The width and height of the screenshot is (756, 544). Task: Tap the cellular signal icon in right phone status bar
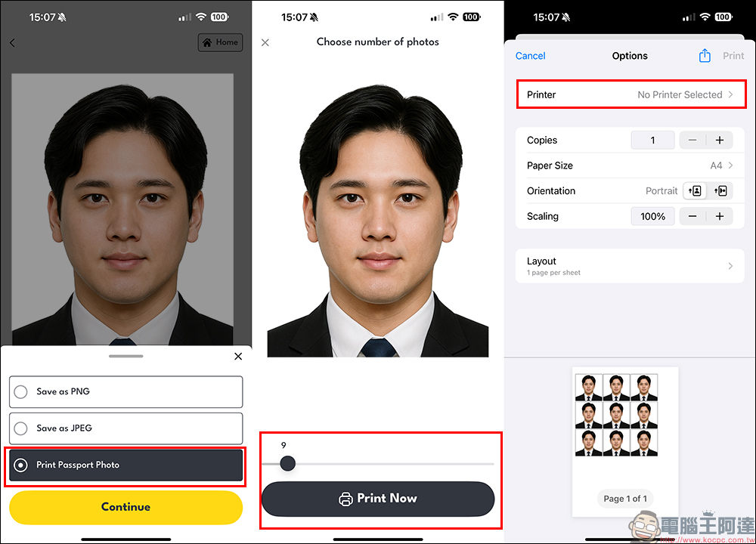(x=689, y=18)
